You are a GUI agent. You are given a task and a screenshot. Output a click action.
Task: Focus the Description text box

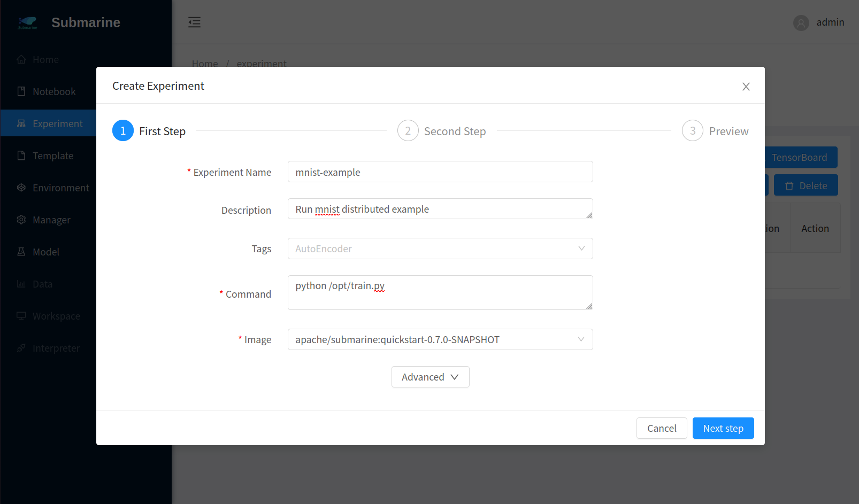(x=440, y=209)
